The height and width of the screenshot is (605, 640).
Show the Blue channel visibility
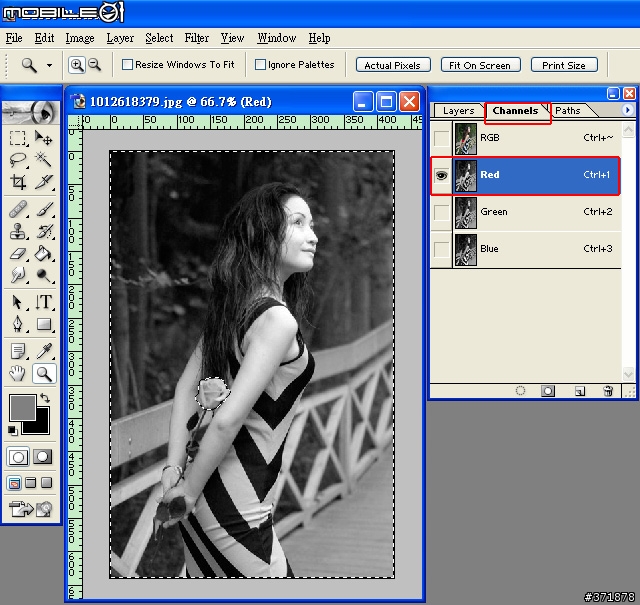[x=441, y=249]
